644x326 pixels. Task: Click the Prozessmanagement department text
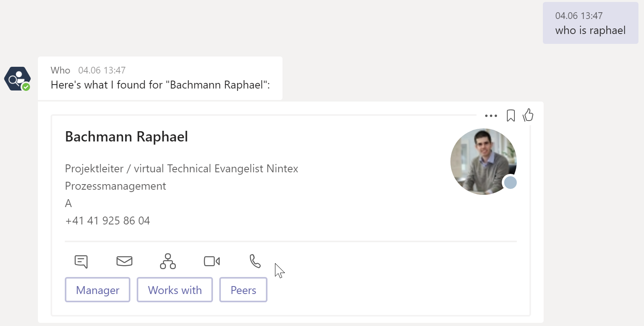[115, 186]
